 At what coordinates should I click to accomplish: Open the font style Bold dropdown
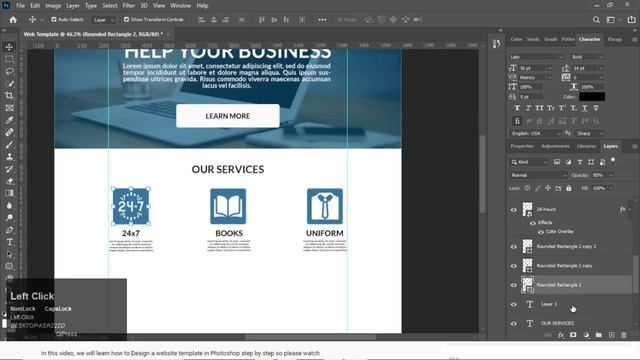pos(588,57)
